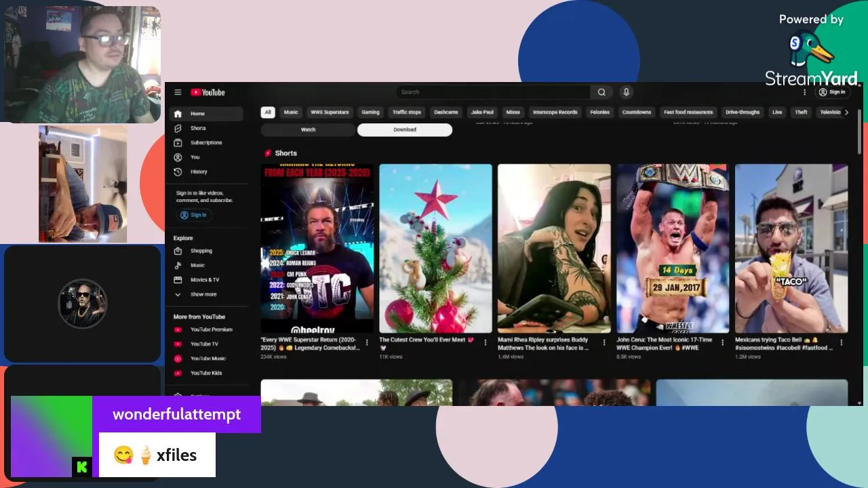This screenshot has width=868, height=488.
Task: Click the search magnifier button
Action: [x=601, y=92]
